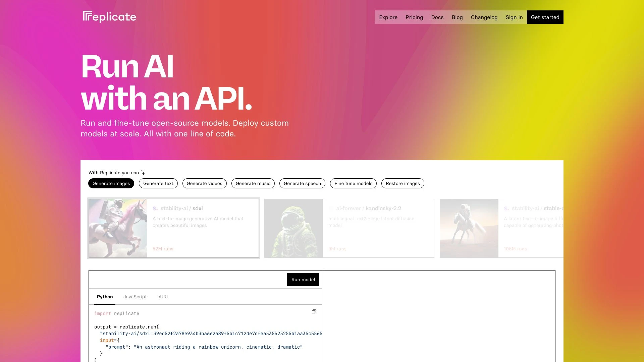The width and height of the screenshot is (644, 362).
Task: Click the 'Get started' button
Action: click(545, 17)
